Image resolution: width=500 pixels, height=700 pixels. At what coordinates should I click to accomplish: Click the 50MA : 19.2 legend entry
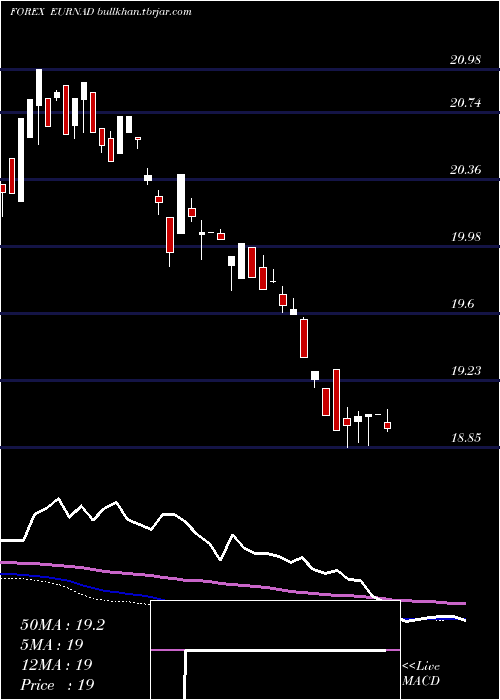63,625
